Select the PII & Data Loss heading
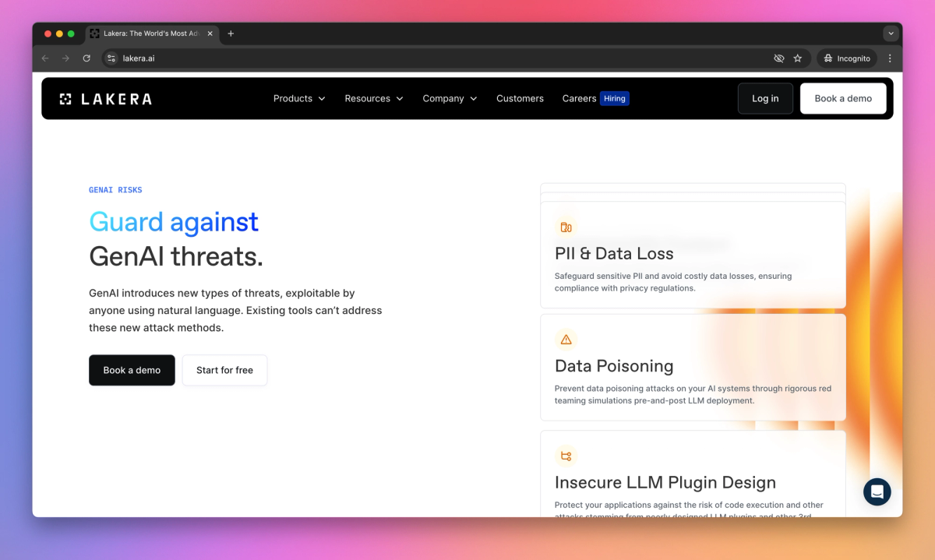935x560 pixels. tap(614, 254)
